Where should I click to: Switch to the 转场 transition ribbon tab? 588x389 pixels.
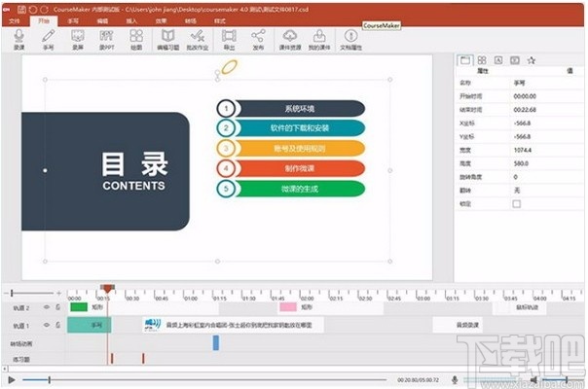pyautogui.click(x=191, y=21)
